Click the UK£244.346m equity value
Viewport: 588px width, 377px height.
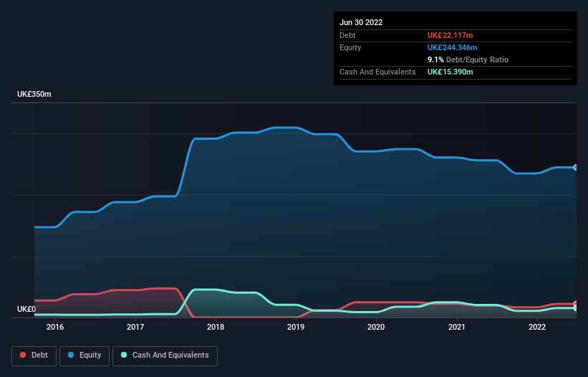click(453, 47)
